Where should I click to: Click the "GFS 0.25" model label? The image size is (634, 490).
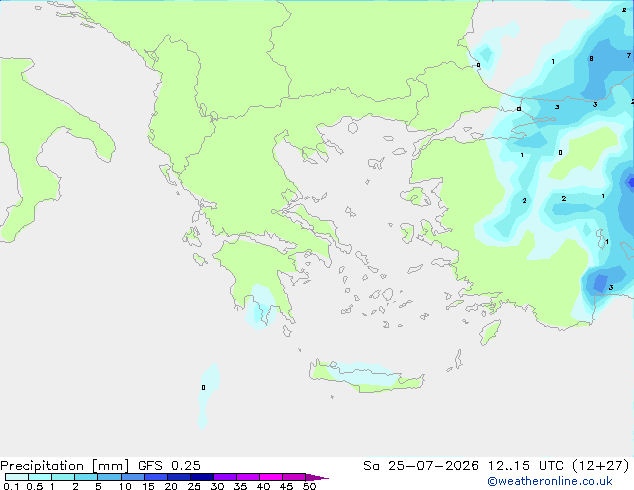169,466
